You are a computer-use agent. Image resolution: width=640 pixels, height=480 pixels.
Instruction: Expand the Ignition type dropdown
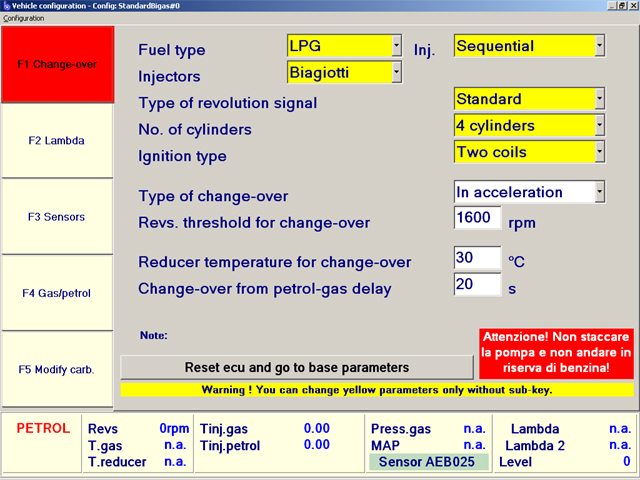599,152
